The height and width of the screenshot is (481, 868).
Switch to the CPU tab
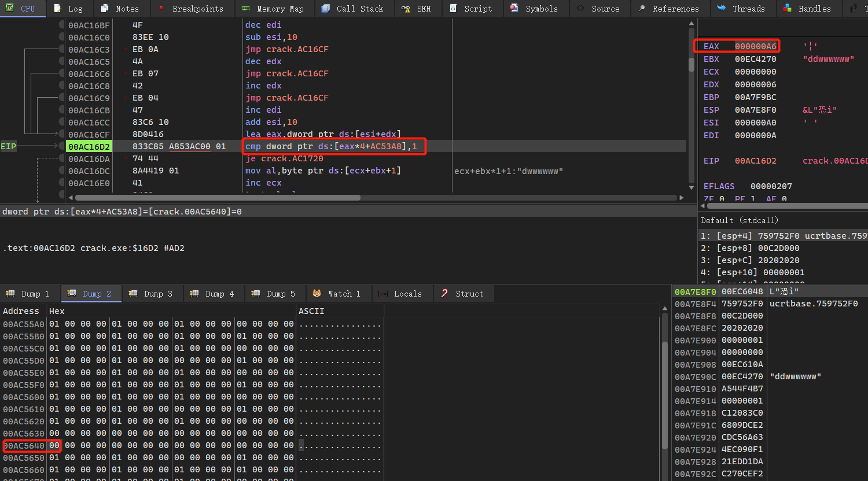pyautogui.click(x=23, y=9)
